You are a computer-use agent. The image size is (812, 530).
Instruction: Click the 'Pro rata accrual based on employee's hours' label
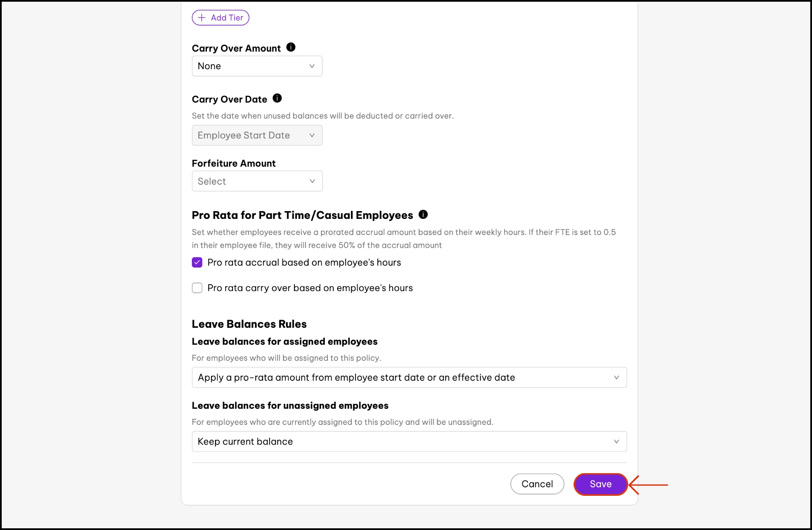click(x=304, y=262)
